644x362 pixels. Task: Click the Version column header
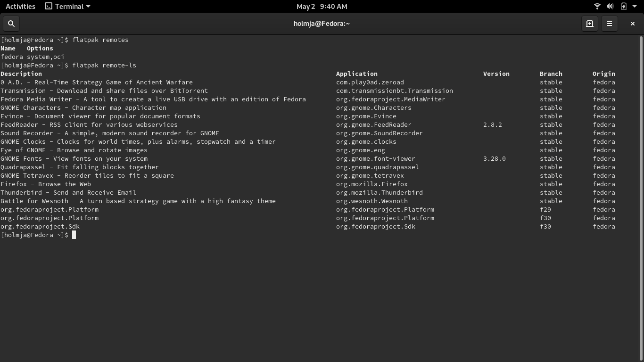pyautogui.click(x=496, y=74)
